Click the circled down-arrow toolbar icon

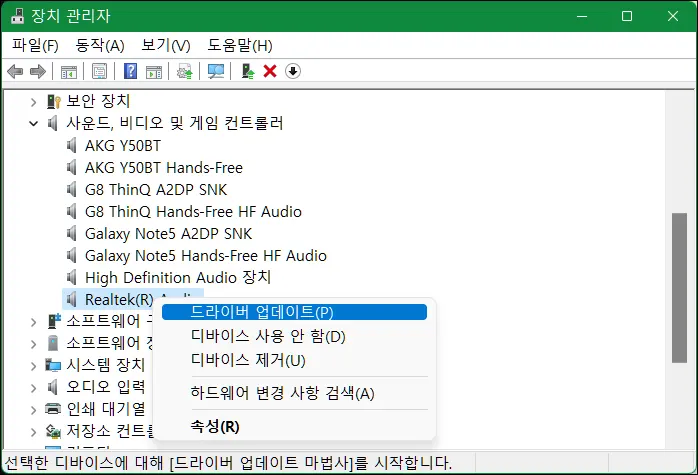(x=292, y=71)
